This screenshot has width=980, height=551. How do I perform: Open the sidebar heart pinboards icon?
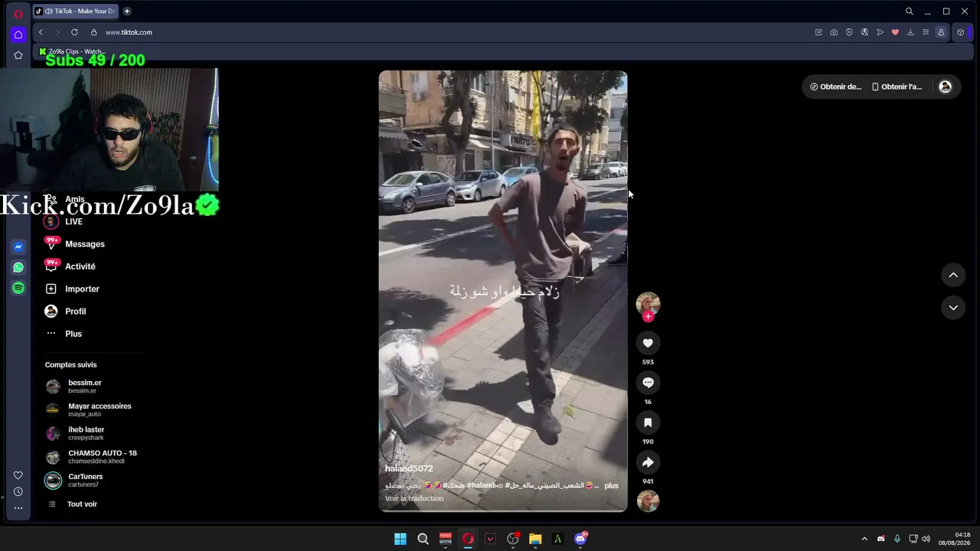18,475
